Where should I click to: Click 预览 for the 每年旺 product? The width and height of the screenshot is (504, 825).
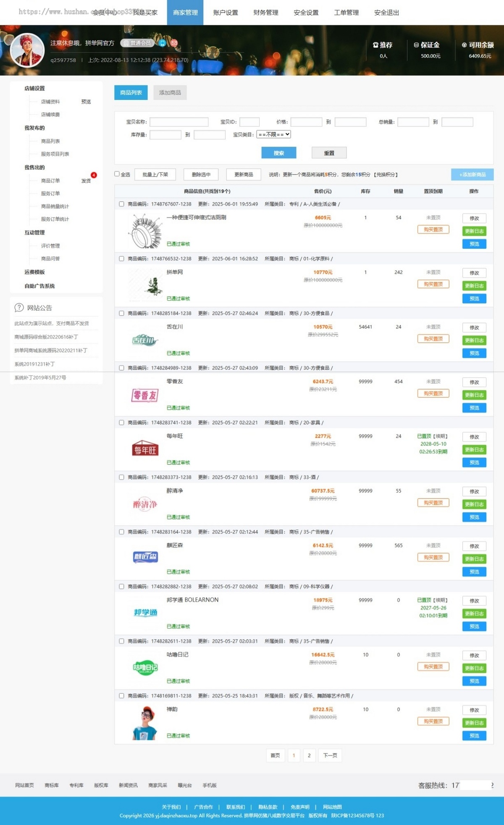tap(474, 462)
